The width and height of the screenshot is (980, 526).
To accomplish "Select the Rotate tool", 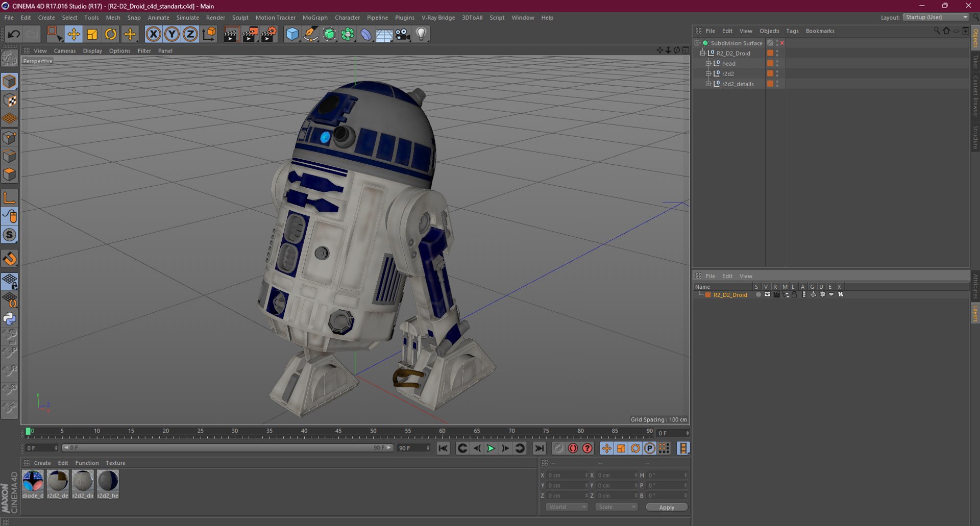I will coord(111,34).
